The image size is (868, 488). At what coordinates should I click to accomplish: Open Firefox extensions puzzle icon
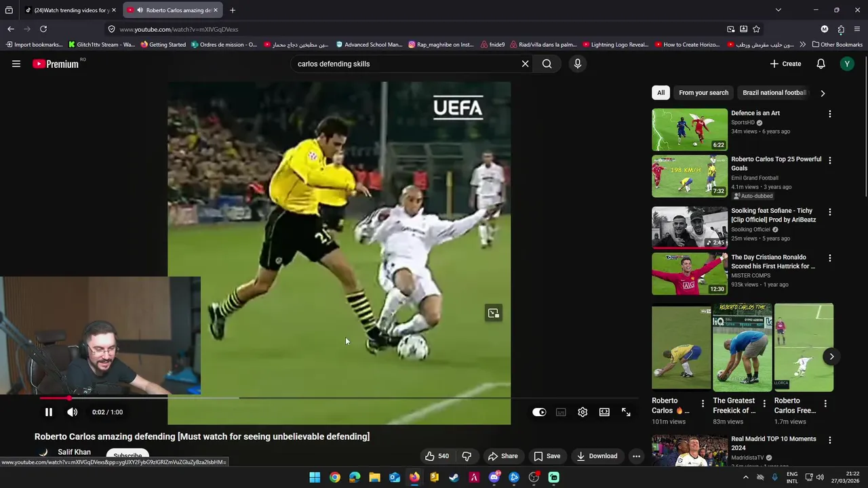click(x=841, y=29)
